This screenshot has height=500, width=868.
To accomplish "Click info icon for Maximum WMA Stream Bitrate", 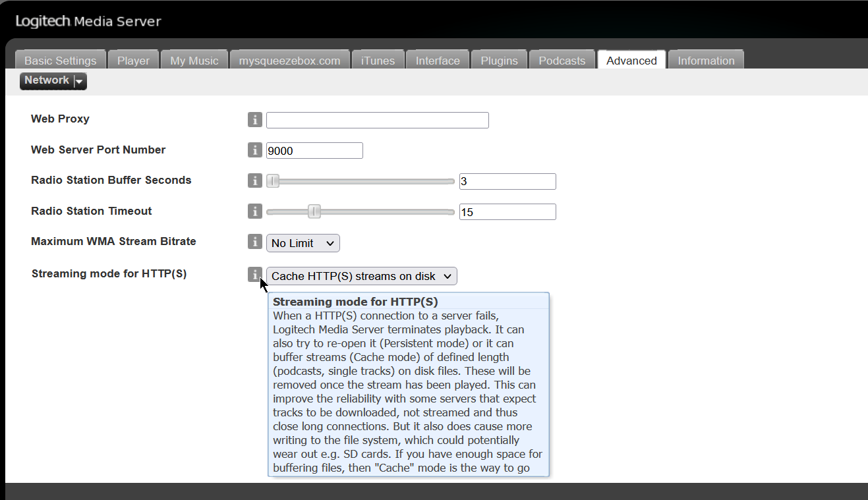I will [255, 242].
